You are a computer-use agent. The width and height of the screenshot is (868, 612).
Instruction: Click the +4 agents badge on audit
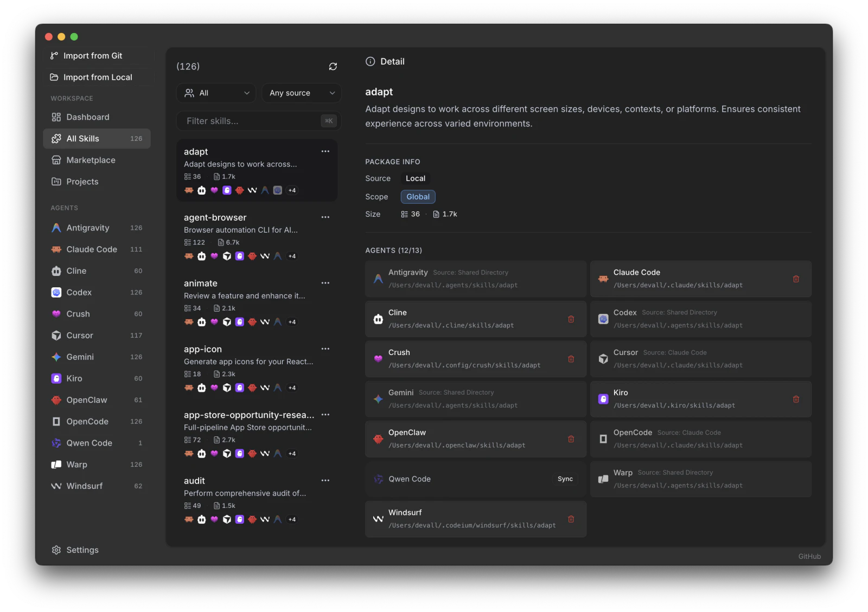292,519
